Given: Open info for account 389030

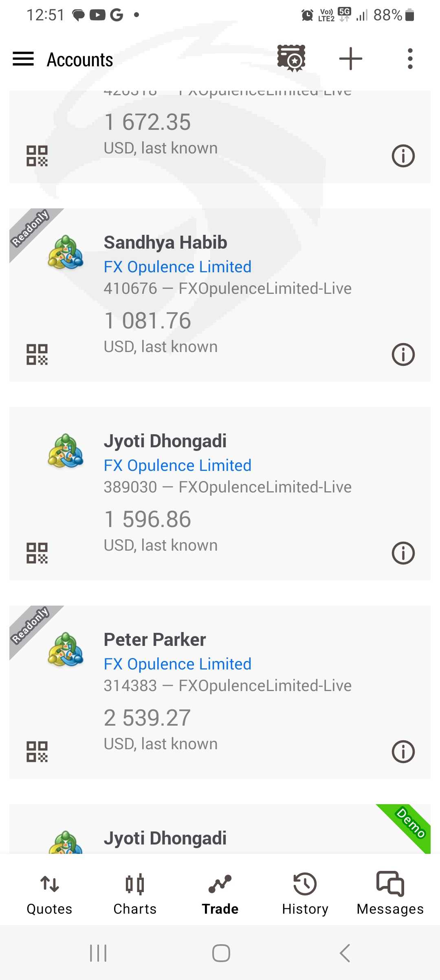Looking at the screenshot, I should click(403, 553).
